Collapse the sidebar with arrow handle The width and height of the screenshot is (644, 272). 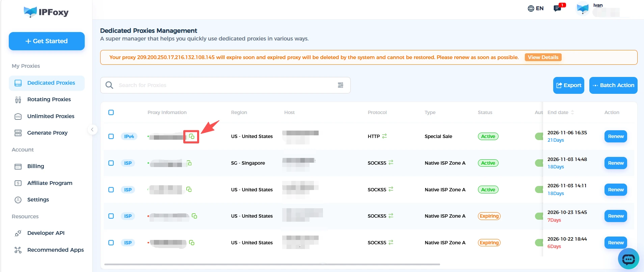(92, 130)
